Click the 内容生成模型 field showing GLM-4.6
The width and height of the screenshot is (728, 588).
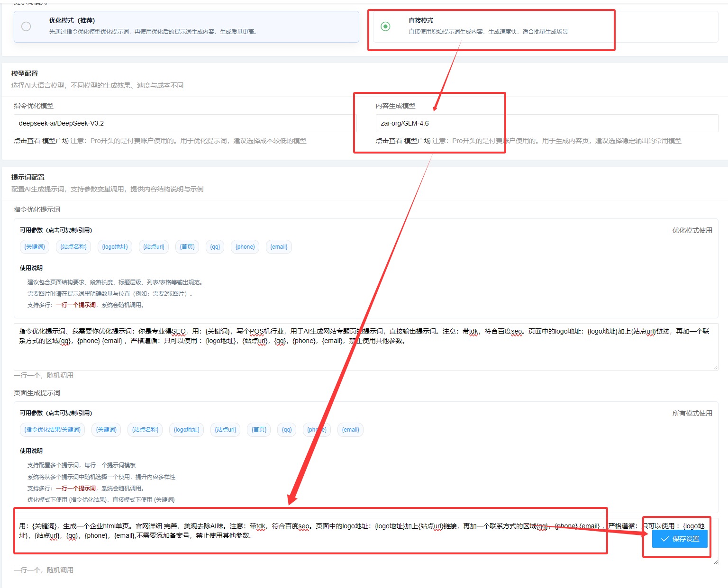(x=546, y=123)
